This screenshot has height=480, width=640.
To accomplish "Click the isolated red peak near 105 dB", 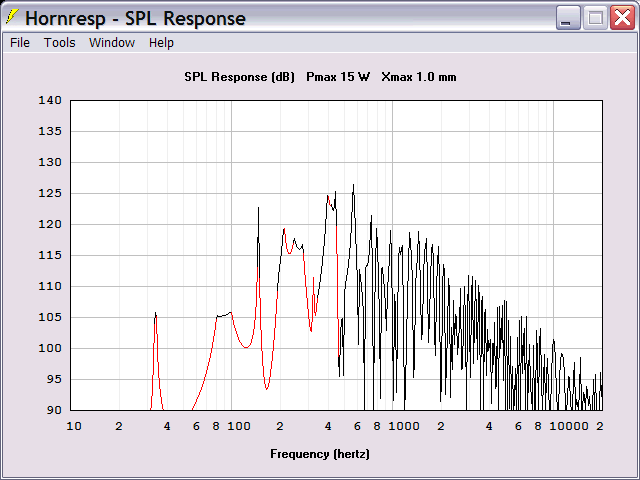I will 156,314.
